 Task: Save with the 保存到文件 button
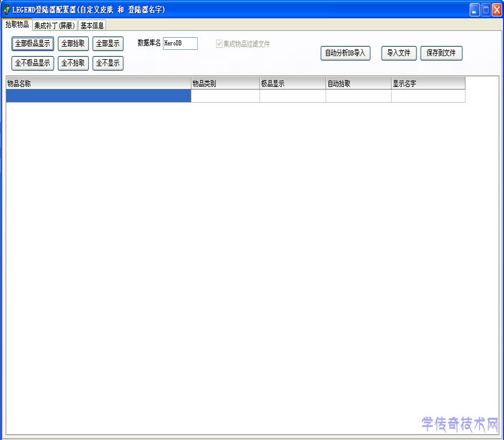(441, 53)
